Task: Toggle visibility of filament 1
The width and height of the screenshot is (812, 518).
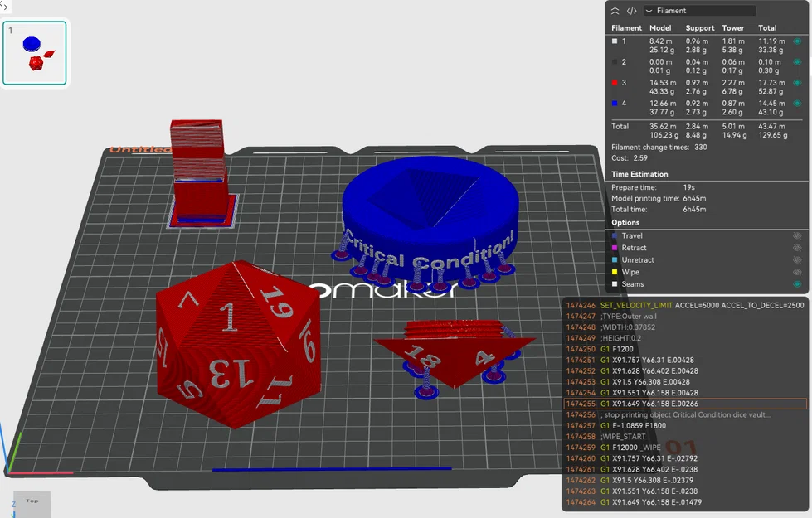Action: point(798,41)
